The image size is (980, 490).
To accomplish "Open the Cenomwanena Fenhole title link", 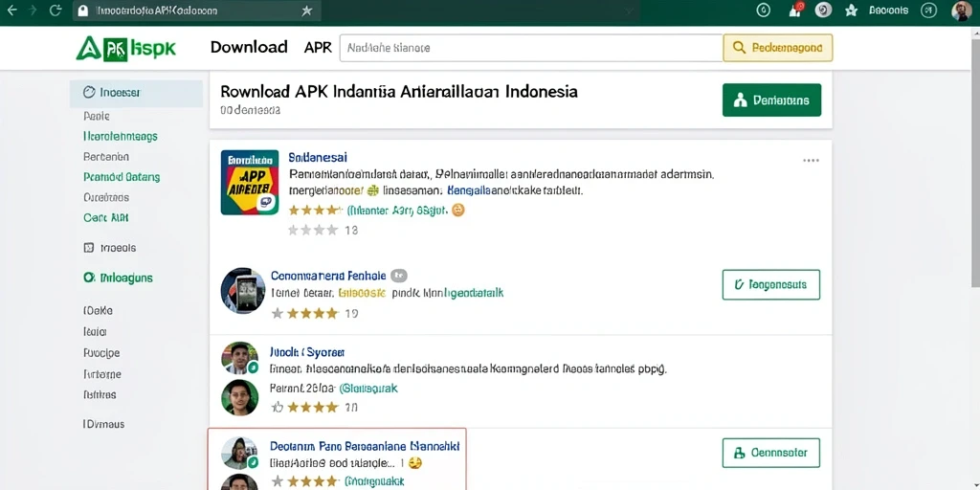I will [x=329, y=276].
